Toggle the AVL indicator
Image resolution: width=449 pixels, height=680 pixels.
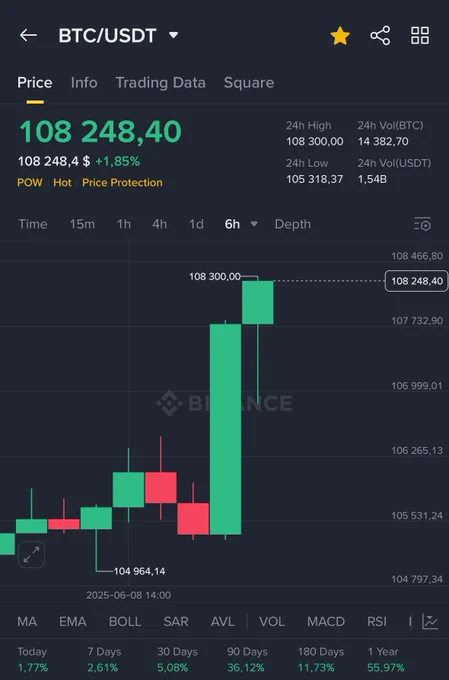[x=222, y=621]
